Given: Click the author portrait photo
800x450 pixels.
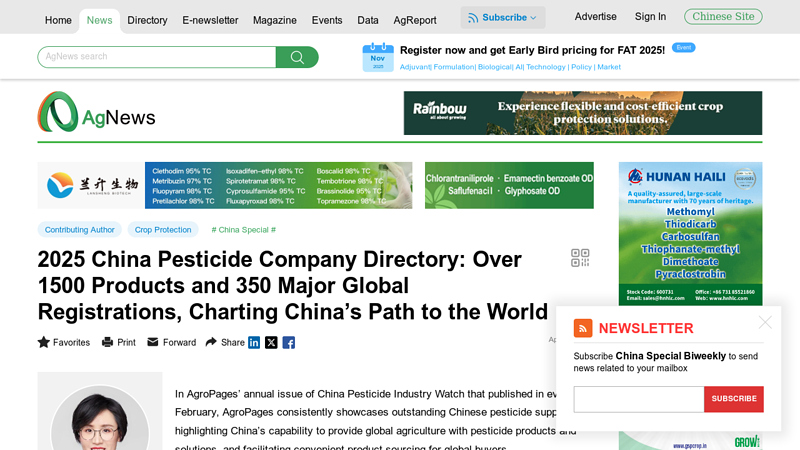Looking at the screenshot, I should coord(100,417).
